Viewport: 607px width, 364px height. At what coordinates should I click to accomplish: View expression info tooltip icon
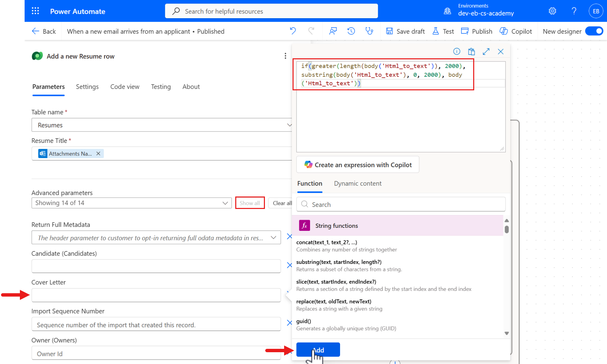tap(456, 51)
